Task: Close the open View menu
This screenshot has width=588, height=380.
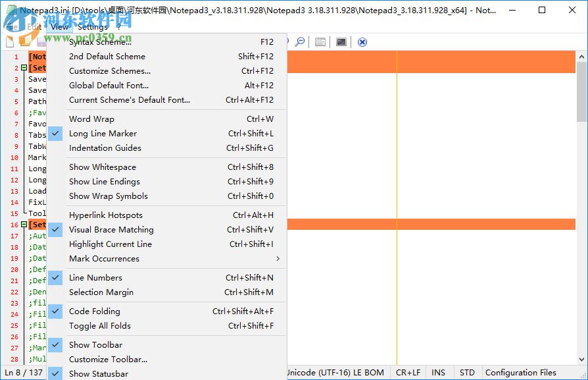Action: [59, 26]
